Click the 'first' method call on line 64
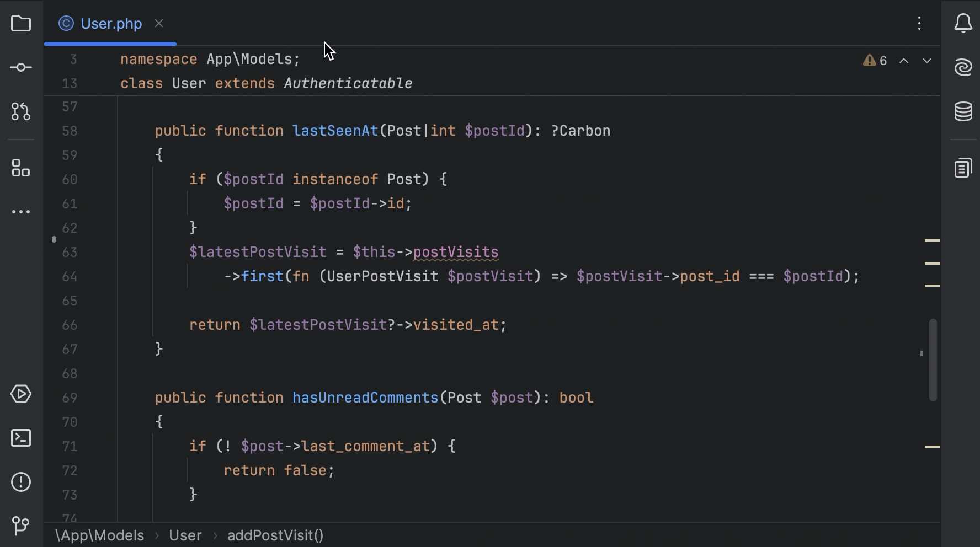The width and height of the screenshot is (980, 547). point(262,276)
